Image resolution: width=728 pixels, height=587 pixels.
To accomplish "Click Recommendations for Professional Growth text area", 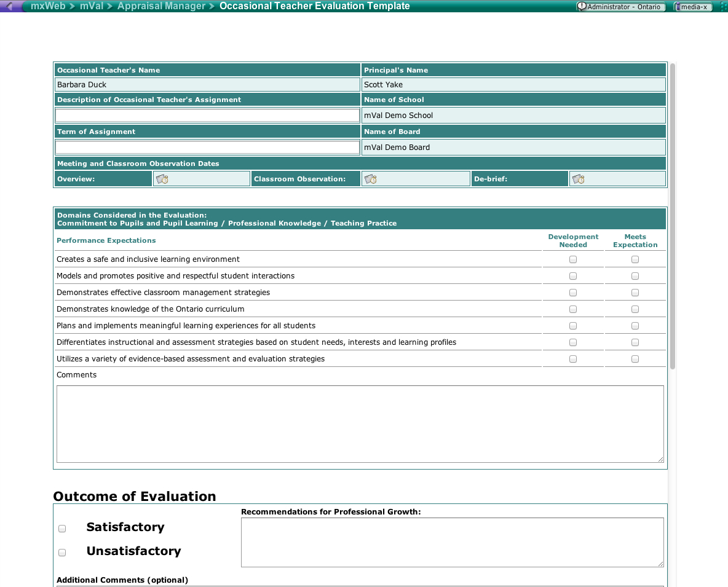I will pyautogui.click(x=452, y=543).
